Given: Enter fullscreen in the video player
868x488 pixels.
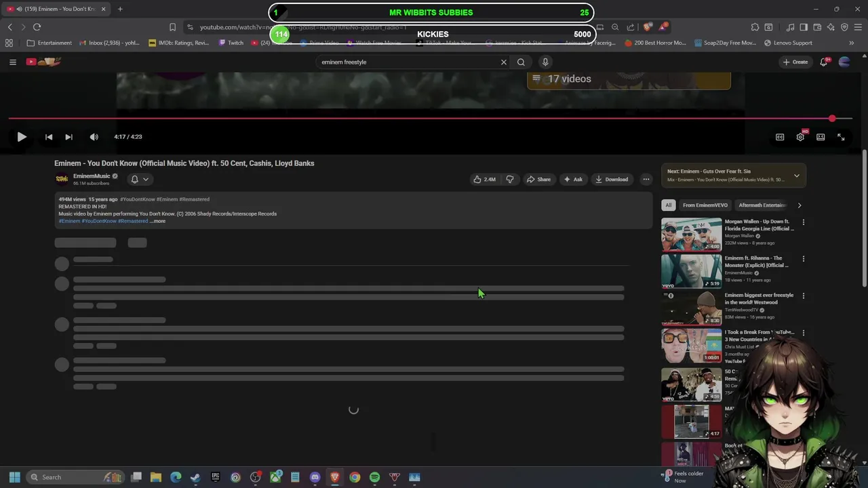Looking at the screenshot, I should pos(841,137).
